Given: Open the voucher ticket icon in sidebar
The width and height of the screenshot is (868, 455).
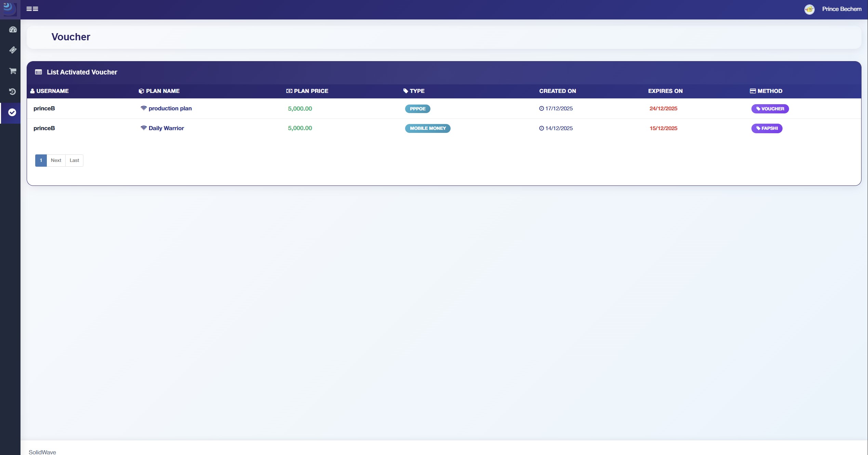Looking at the screenshot, I should [13, 50].
